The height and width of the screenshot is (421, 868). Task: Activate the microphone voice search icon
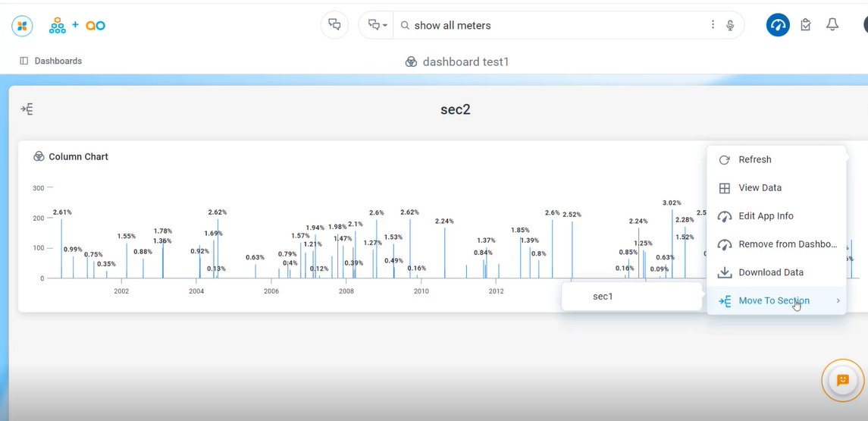(730, 25)
